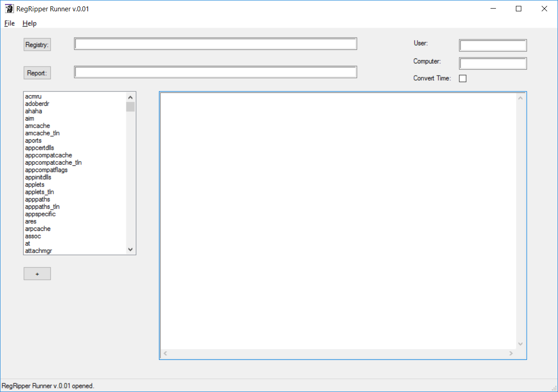This screenshot has width=558, height=392.
Task: Select the acmru plugin
Action: [34, 96]
